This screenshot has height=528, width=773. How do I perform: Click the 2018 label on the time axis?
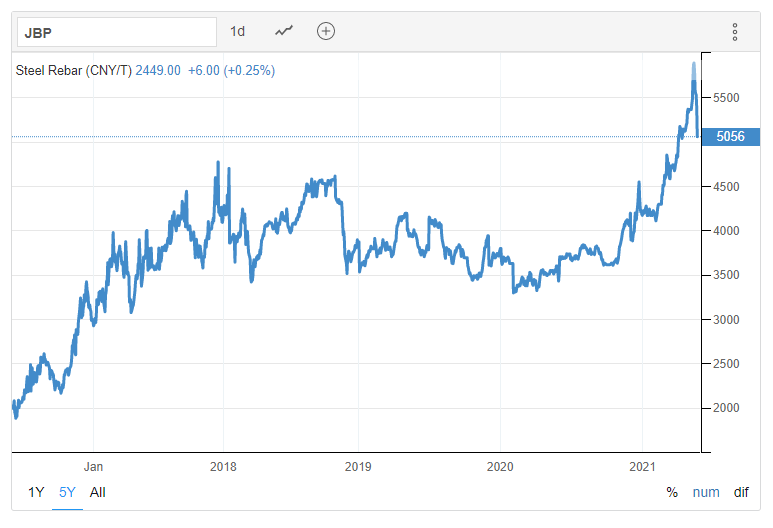coord(223,466)
